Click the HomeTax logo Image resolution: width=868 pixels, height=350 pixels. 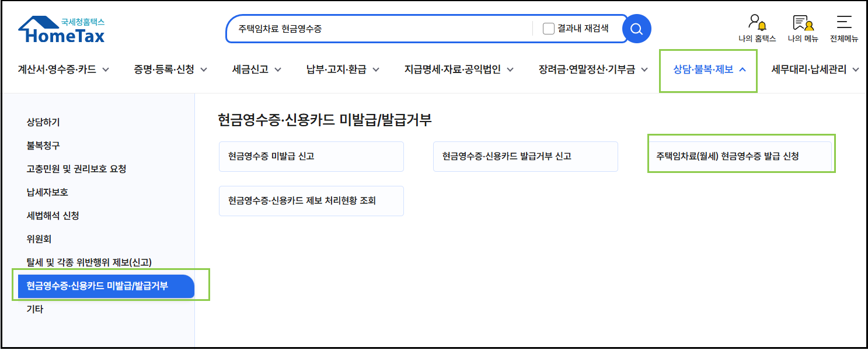tap(61, 27)
